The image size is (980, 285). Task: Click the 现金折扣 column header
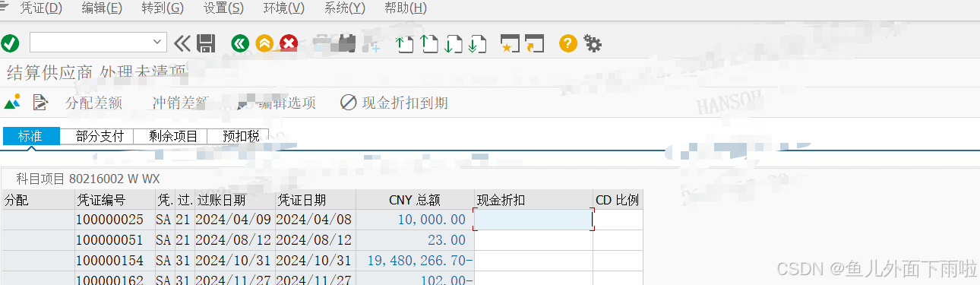tap(533, 200)
